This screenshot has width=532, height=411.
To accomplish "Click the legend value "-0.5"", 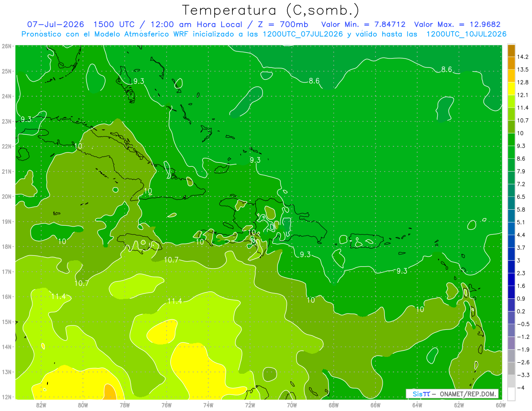I will (523, 324).
